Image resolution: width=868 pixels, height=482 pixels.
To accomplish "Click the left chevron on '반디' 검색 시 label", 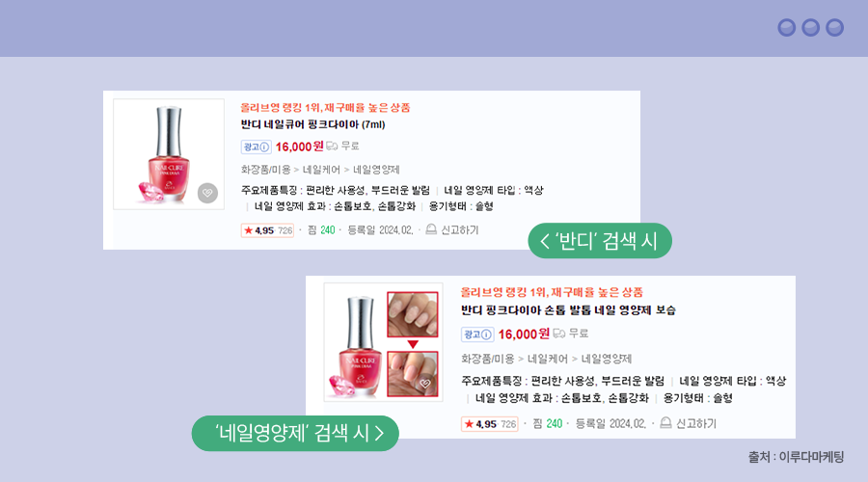I will click(x=544, y=241).
